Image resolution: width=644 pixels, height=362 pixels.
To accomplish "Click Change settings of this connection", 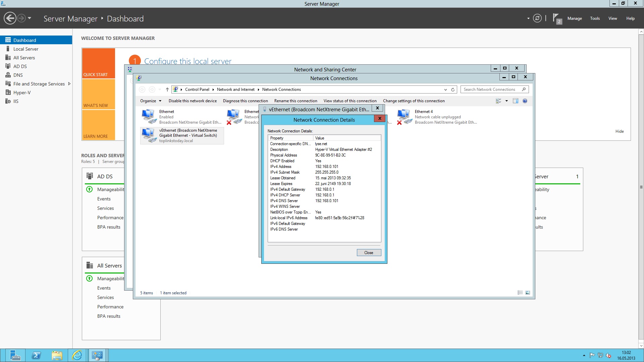I will tap(414, 101).
